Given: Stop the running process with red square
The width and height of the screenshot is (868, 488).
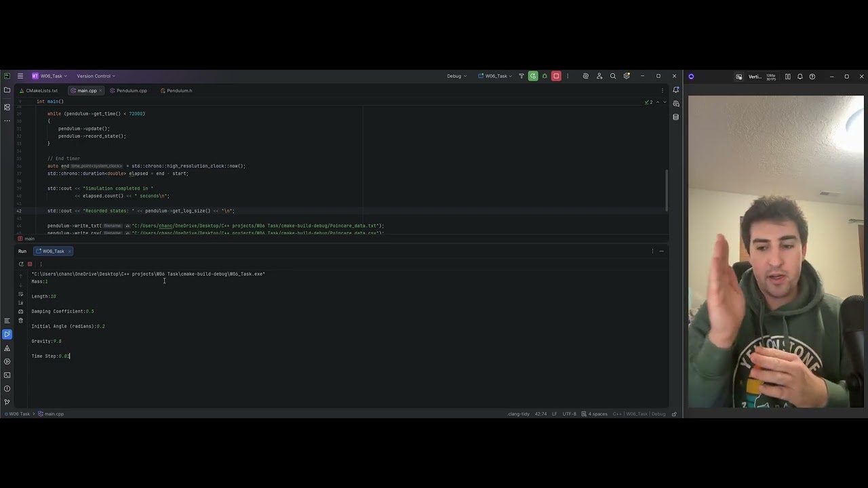Looking at the screenshot, I should 556,76.
